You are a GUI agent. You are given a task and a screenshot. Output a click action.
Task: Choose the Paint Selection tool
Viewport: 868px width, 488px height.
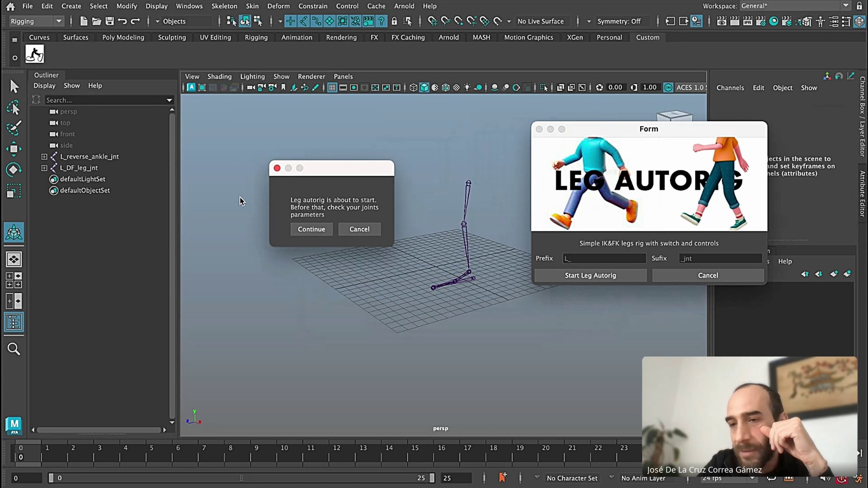point(14,128)
